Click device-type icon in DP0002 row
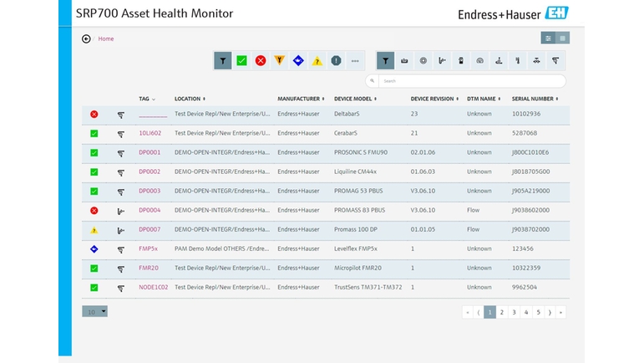 tap(121, 172)
